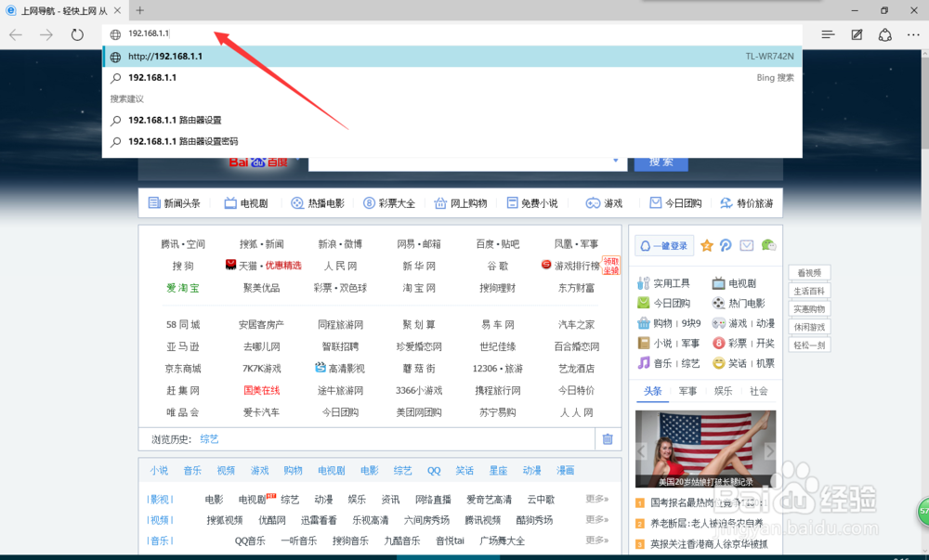Open the More actions ellipsis menu

click(x=913, y=35)
